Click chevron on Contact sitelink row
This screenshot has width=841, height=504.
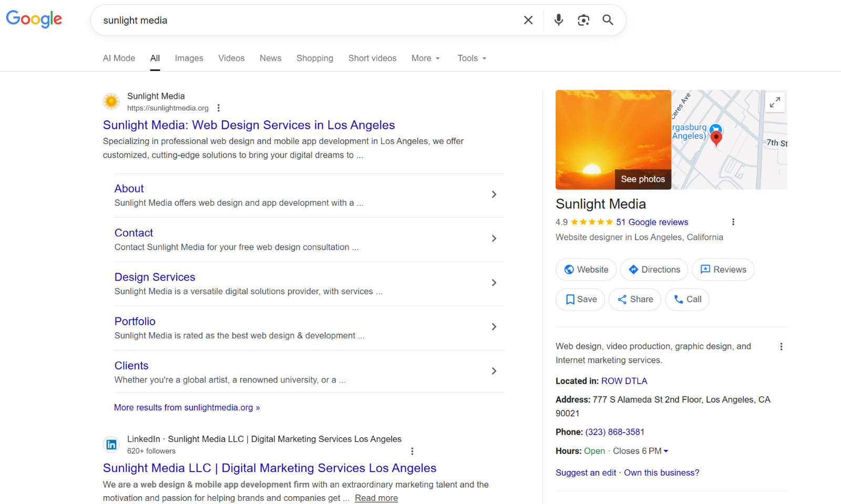494,239
